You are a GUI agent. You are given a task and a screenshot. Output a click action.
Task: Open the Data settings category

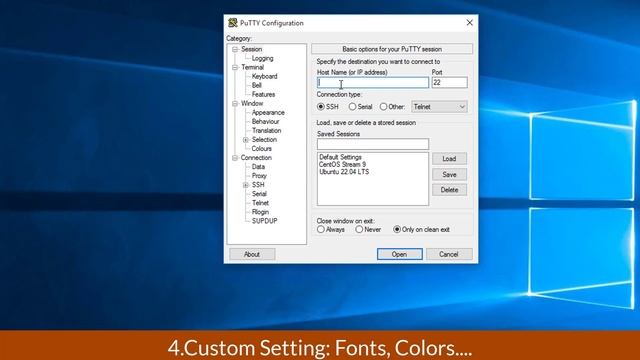point(258,167)
